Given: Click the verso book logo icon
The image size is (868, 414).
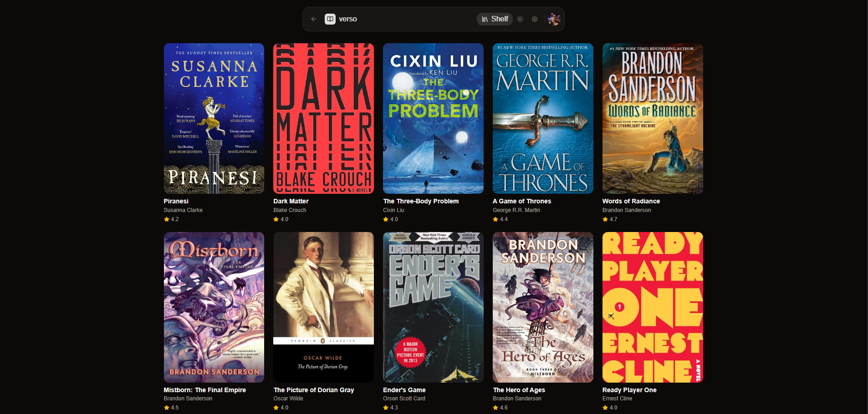Looking at the screenshot, I should click(330, 19).
